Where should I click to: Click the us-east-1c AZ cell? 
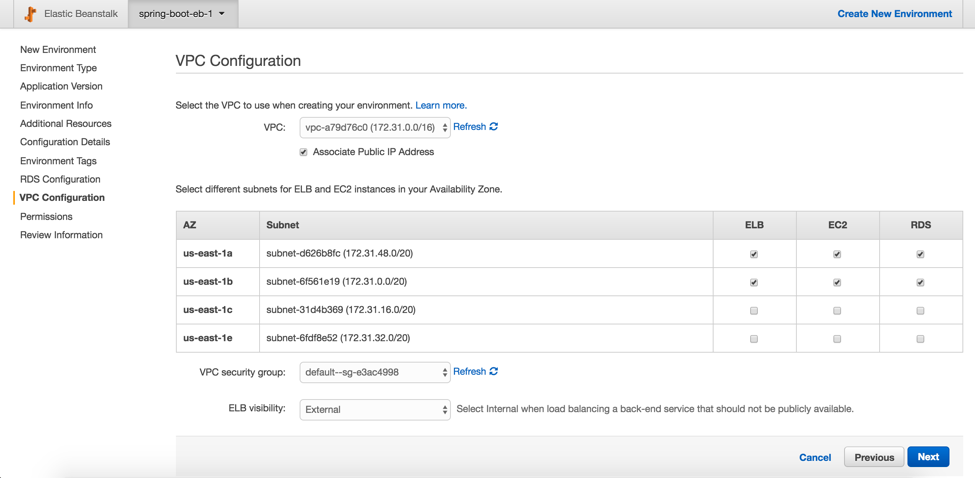coord(218,310)
